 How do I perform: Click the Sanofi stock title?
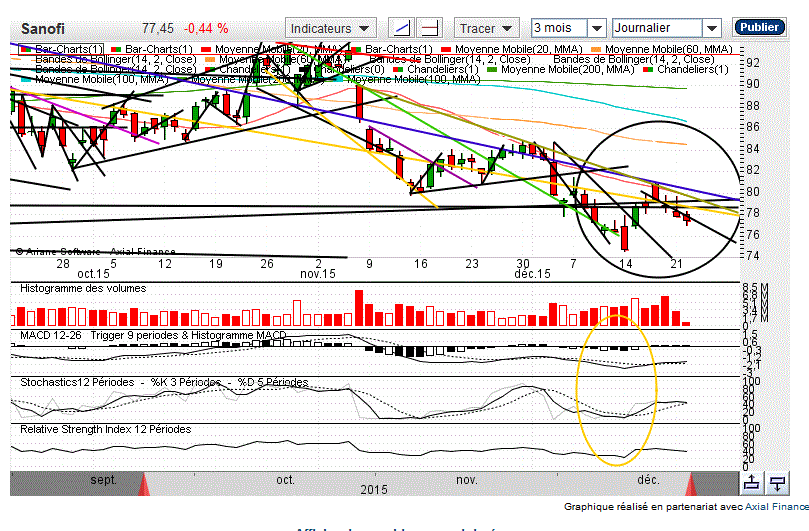click(x=43, y=28)
